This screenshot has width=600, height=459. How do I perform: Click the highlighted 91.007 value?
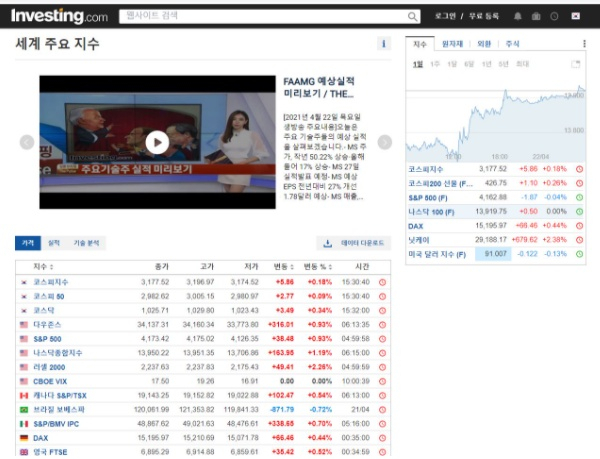coord(493,254)
